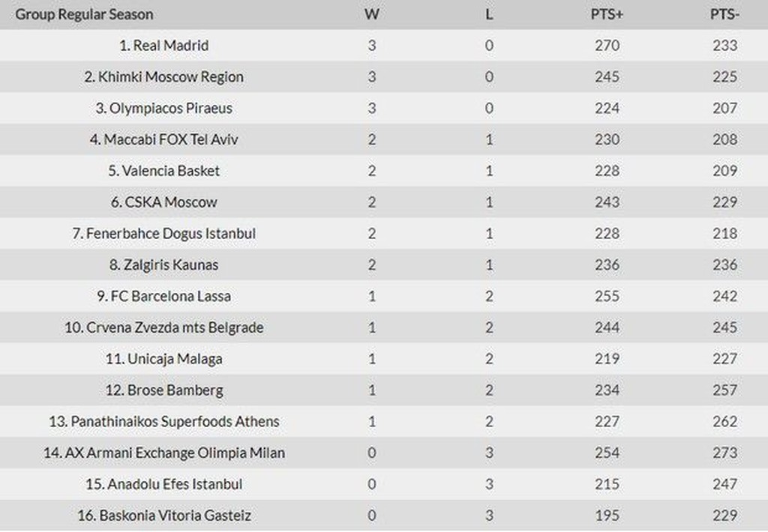Image resolution: width=768 pixels, height=532 pixels.
Task: Click the PTS+ column header
Action: 606,14
